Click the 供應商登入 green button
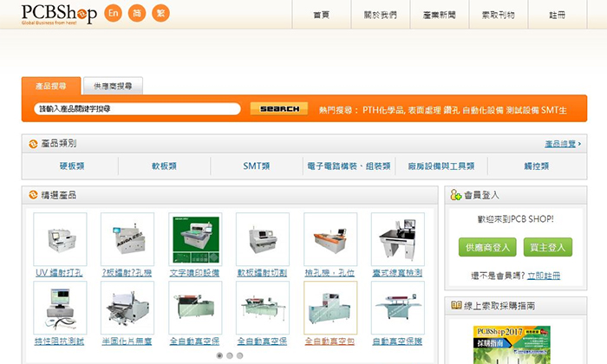This screenshot has width=607, height=364. click(x=486, y=247)
